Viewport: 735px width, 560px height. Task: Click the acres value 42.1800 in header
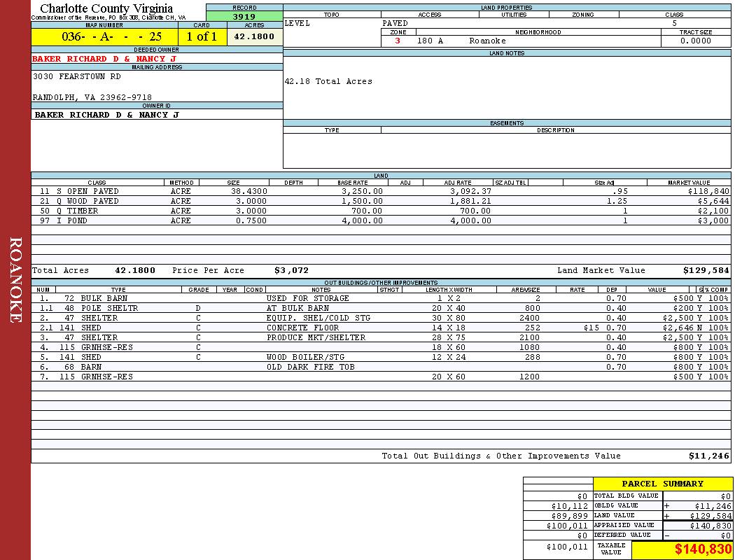[x=254, y=37]
